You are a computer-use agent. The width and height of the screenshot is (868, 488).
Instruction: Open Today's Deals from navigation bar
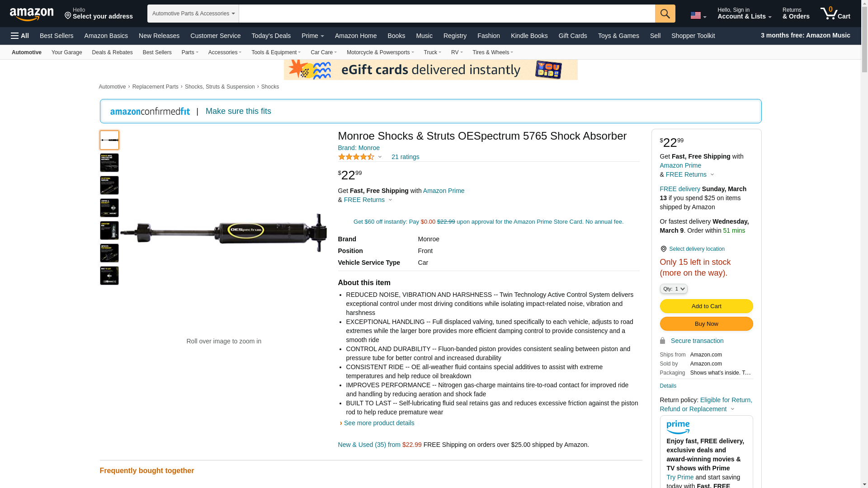pos(271,36)
